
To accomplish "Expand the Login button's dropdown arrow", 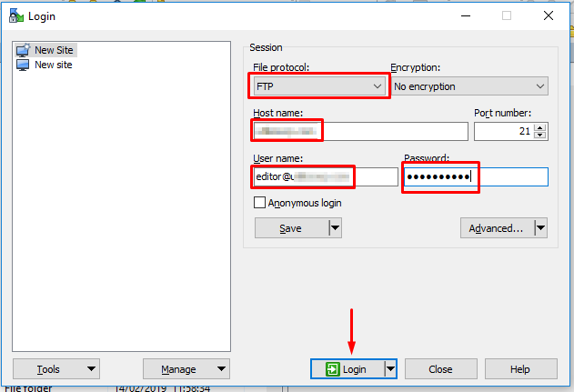I will 391,369.
